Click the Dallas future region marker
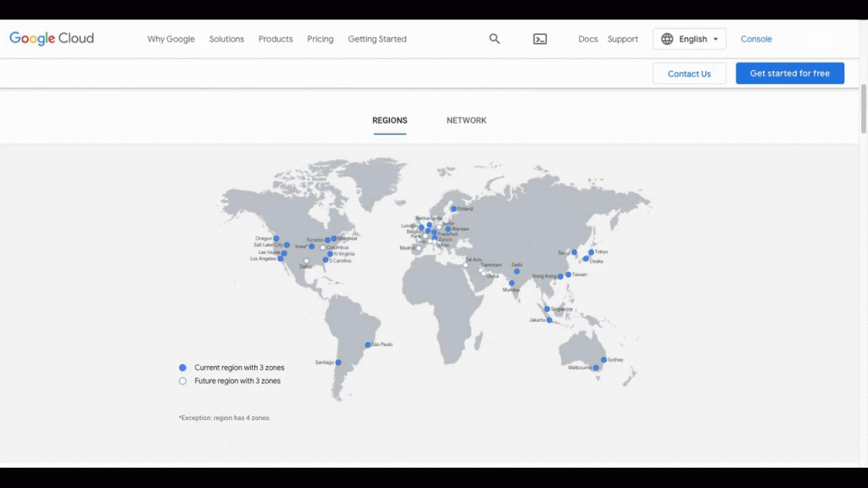This screenshot has height=488, width=868. tap(306, 261)
